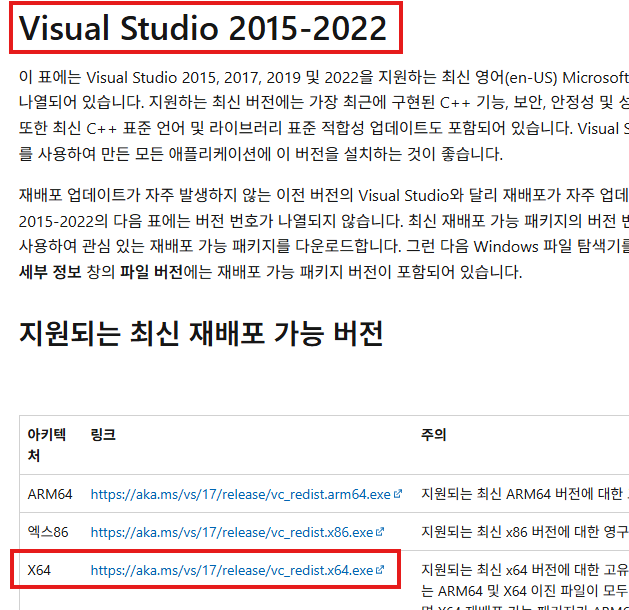Click the line starting 사용하여 관심 있는 재배포
Screen dimensions: 629x610
point(324,246)
